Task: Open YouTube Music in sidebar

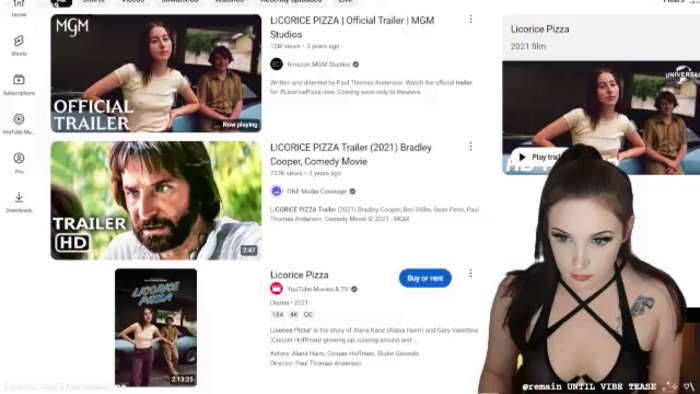Action: (19, 119)
